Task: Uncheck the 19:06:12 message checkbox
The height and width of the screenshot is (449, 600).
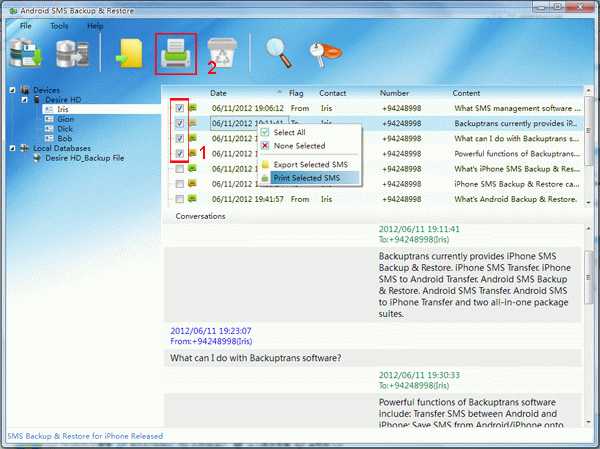Action: pos(179,108)
